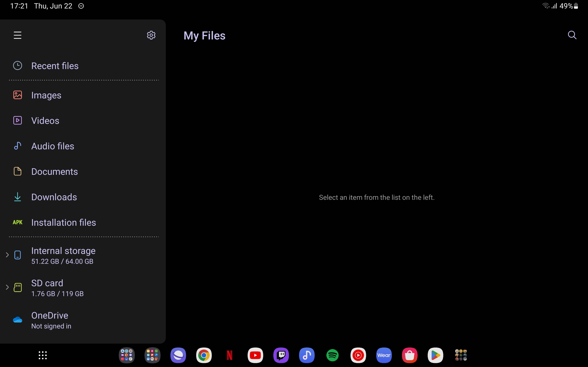Launch Chrome from the taskbar
The image size is (588, 367).
[204, 355]
